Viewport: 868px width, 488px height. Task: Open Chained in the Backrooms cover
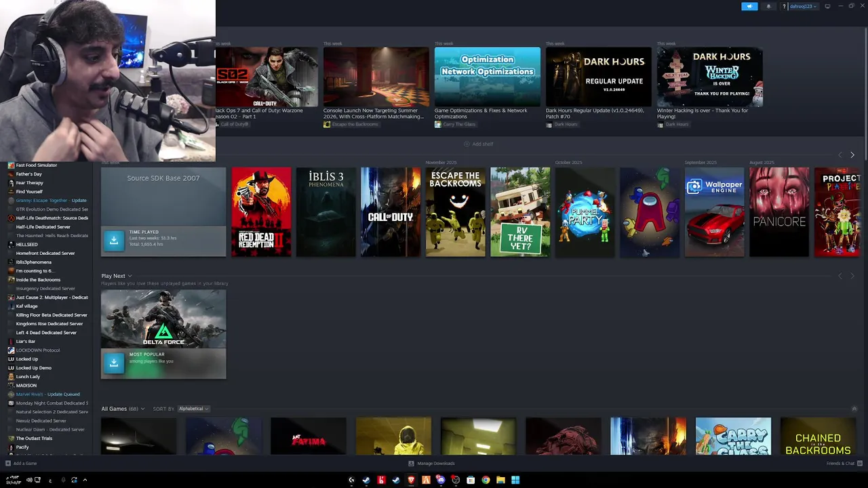click(818, 436)
